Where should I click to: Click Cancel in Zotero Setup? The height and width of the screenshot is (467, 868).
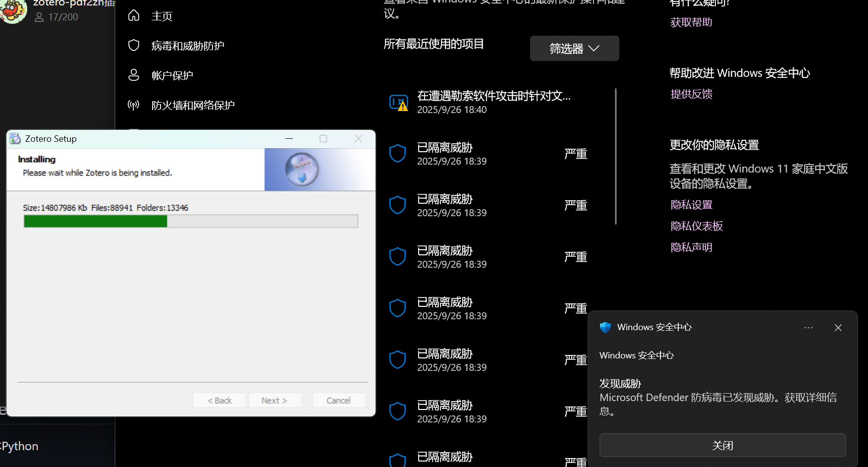339,400
